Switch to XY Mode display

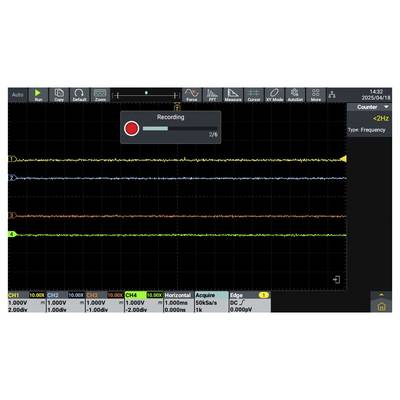(274, 95)
